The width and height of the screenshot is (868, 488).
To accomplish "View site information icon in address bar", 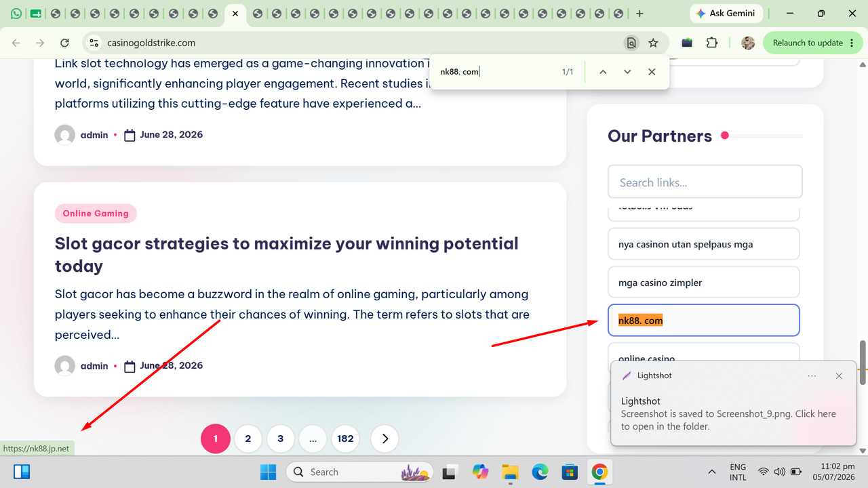I will pos(94,43).
